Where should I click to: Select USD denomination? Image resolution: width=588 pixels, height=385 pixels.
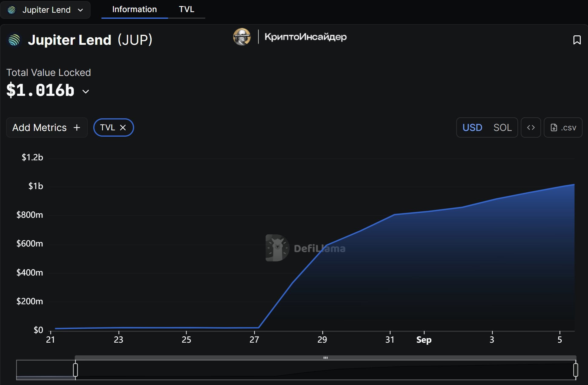point(472,128)
